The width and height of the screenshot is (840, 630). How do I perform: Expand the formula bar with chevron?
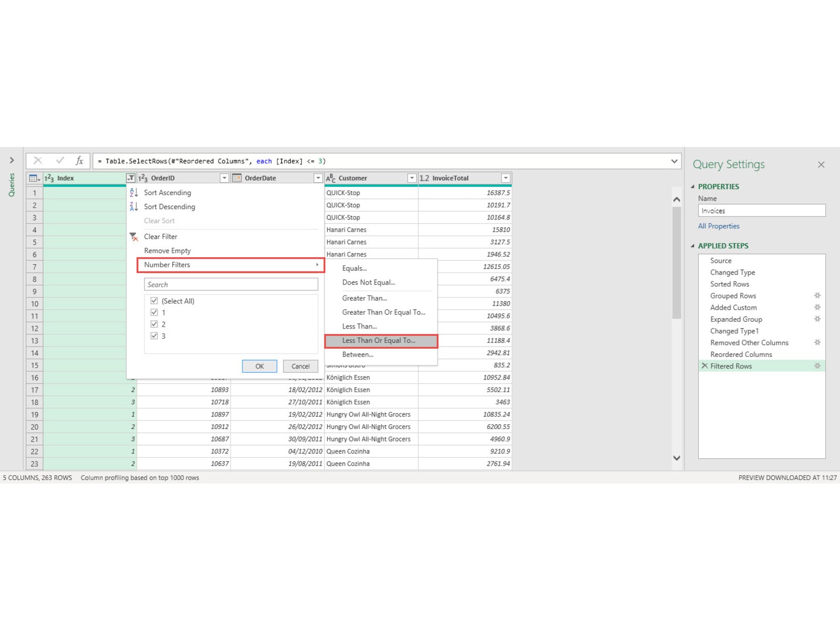674,161
